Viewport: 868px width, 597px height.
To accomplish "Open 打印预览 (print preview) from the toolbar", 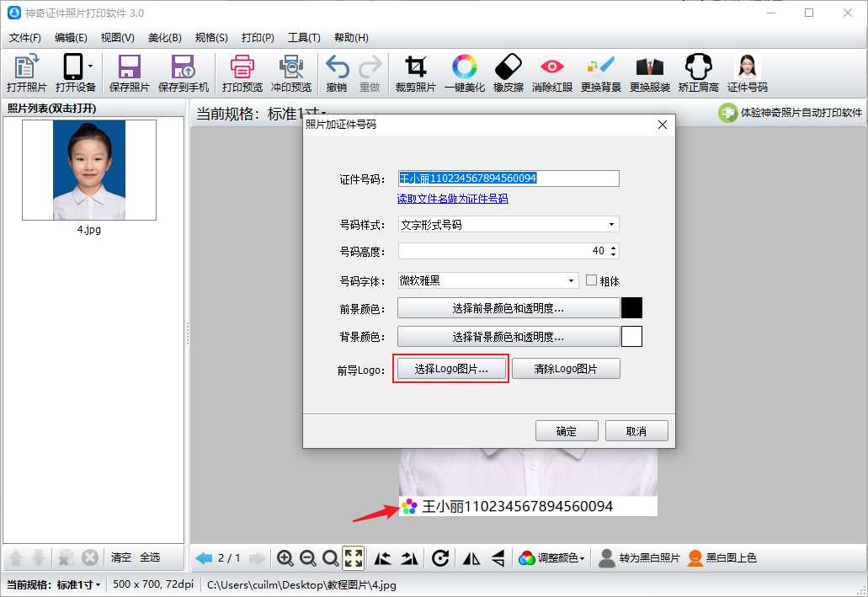I will click(x=242, y=72).
